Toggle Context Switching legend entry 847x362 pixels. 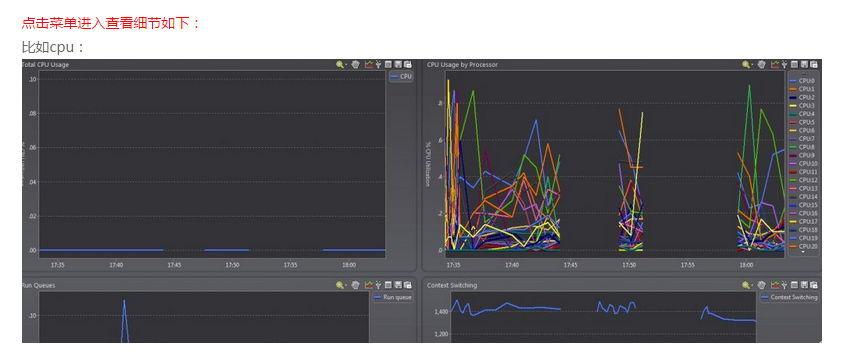(790, 297)
